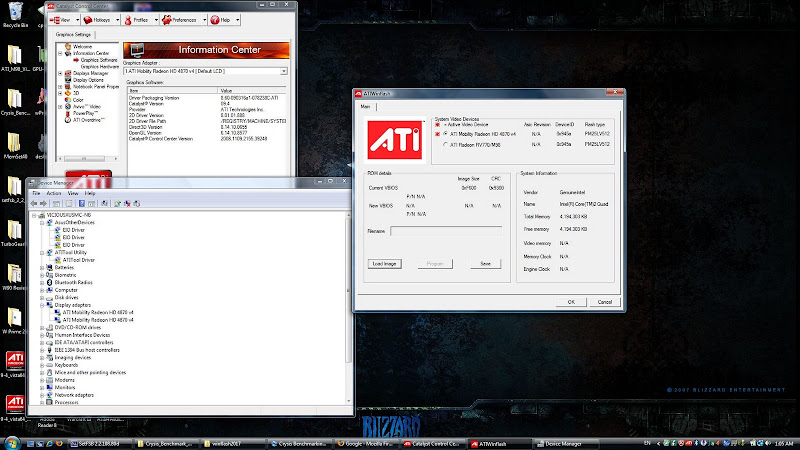
Task: Click the Windows Start orb
Action: click(11, 443)
